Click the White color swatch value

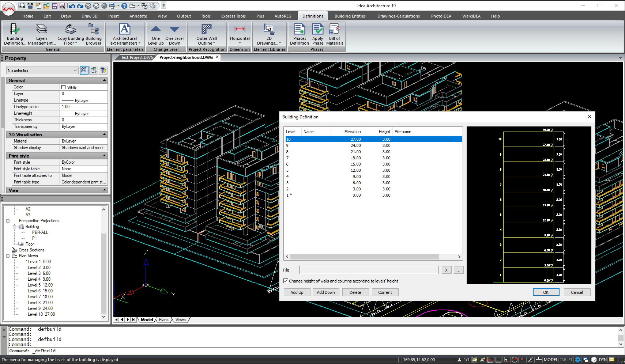[x=84, y=87]
